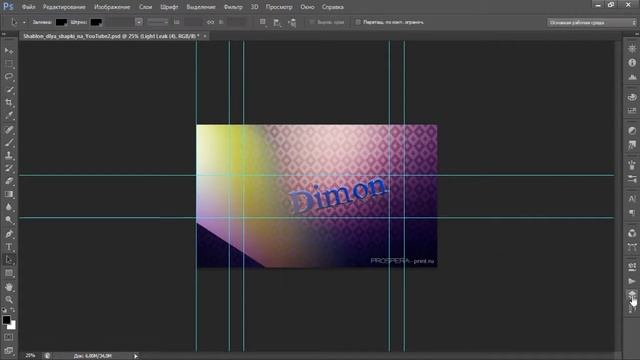
Task: Open the Изображение menu
Action: pos(112,7)
